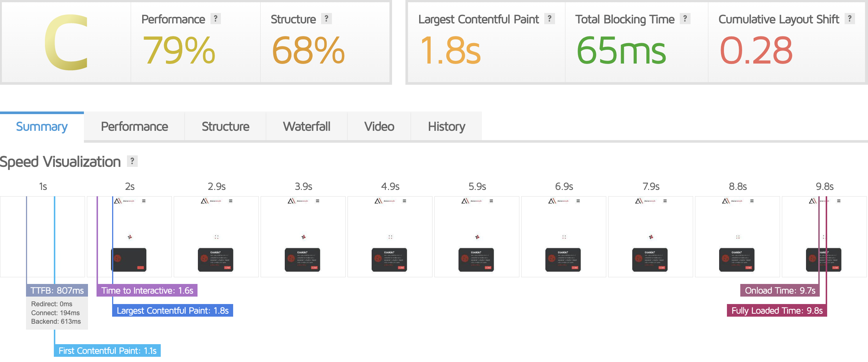
Task: Select the Summary tab
Action: pyautogui.click(x=42, y=127)
